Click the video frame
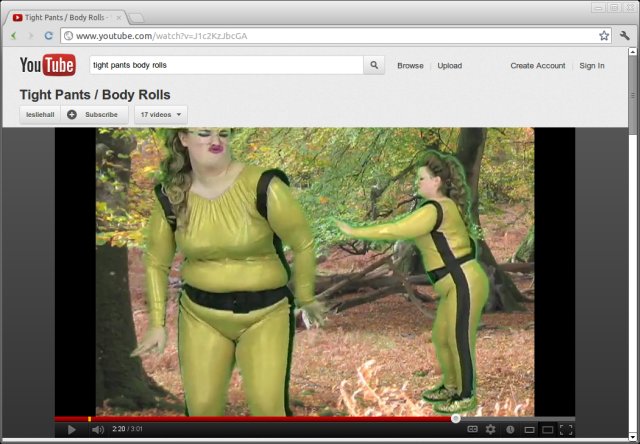This screenshot has width=640, height=444. coord(315,272)
